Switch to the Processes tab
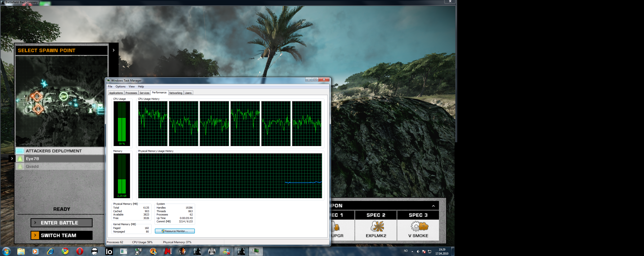 [x=131, y=93]
